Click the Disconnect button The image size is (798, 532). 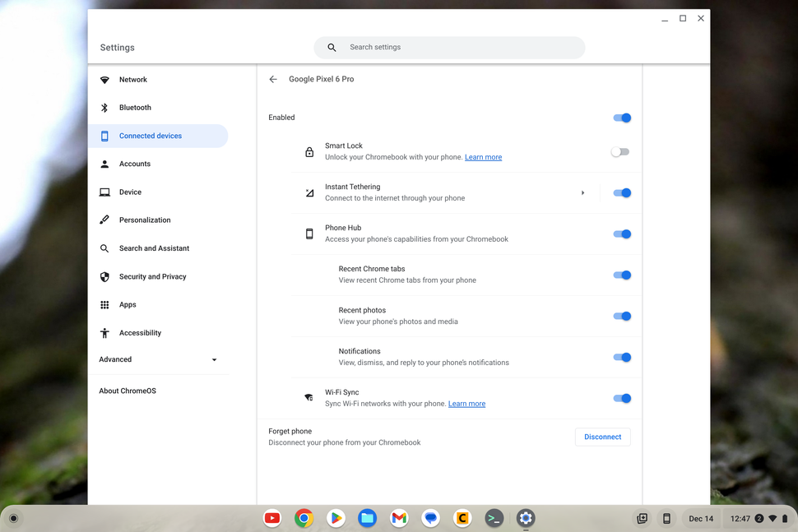pos(602,437)
